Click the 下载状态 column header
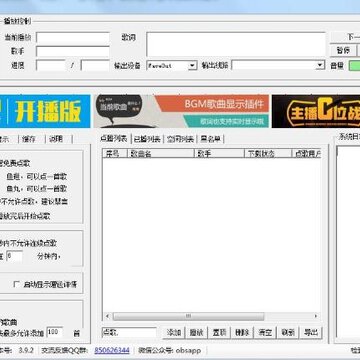 (x=268, y=153)
